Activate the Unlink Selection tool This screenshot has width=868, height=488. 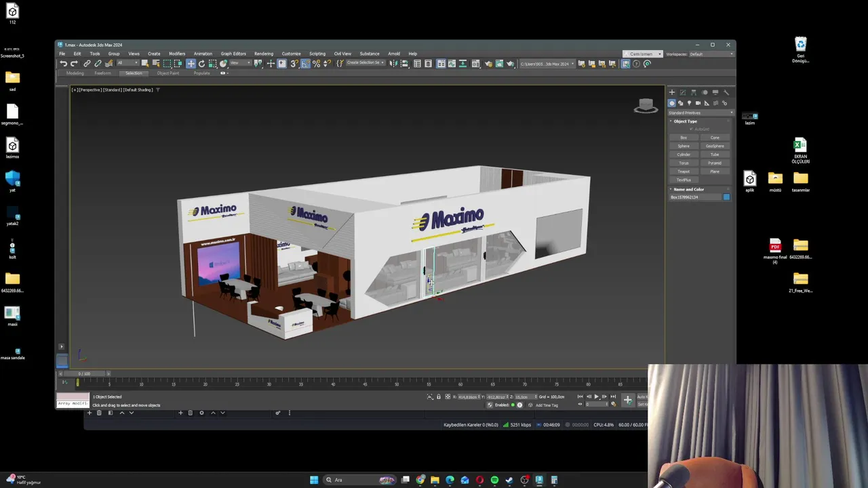(98, 64)
